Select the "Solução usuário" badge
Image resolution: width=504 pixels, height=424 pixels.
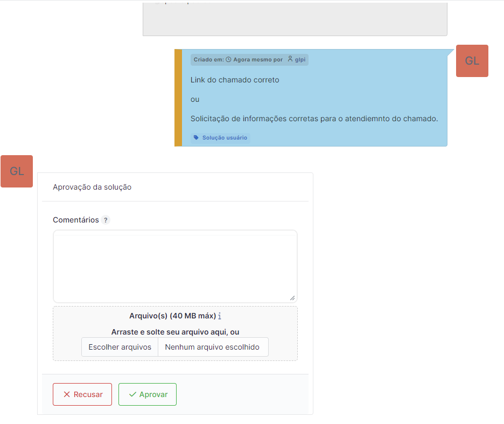click(220, 137)
